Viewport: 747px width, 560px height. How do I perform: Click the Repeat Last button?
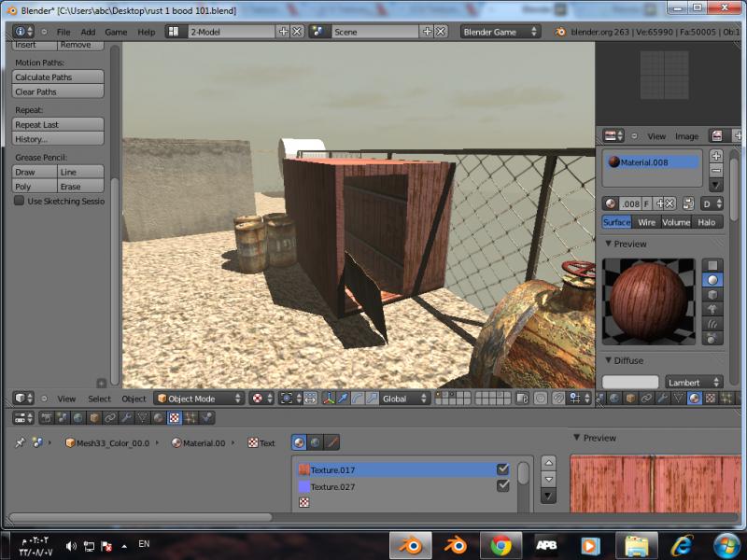58,124
